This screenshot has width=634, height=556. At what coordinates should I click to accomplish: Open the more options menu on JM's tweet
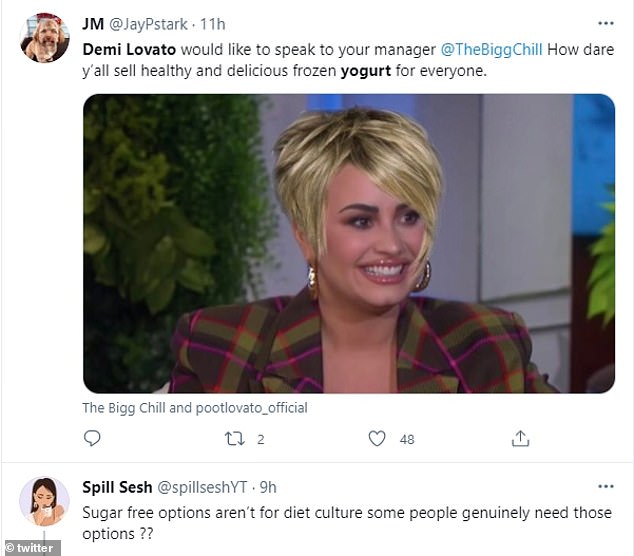point(605,22)
